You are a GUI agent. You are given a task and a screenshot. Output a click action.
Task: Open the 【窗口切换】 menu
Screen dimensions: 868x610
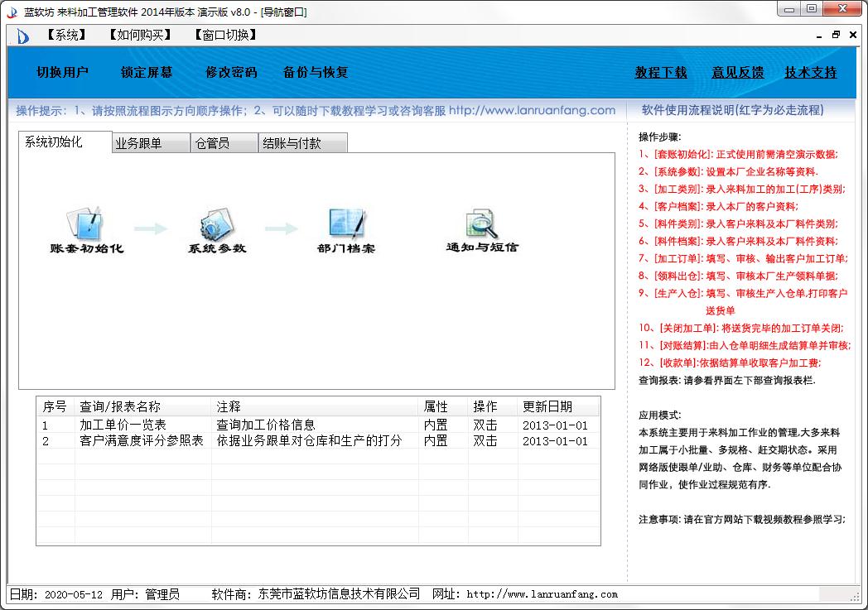pos(226,35)
